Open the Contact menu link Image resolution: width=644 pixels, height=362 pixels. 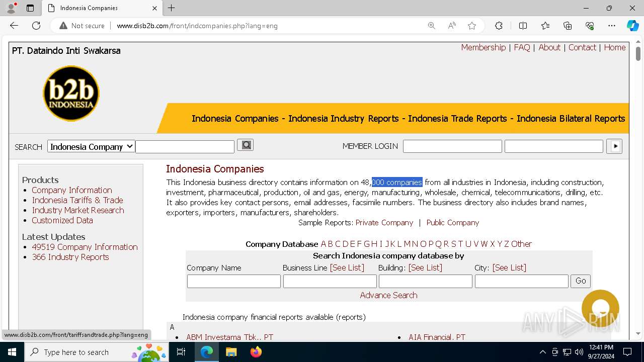(x=582, y=47)
